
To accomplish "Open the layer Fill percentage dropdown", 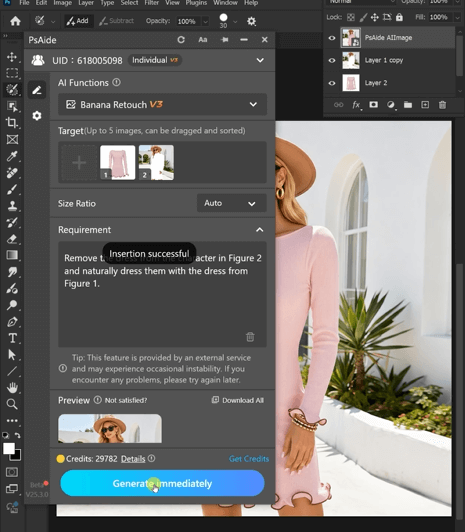I will (457, 17).
